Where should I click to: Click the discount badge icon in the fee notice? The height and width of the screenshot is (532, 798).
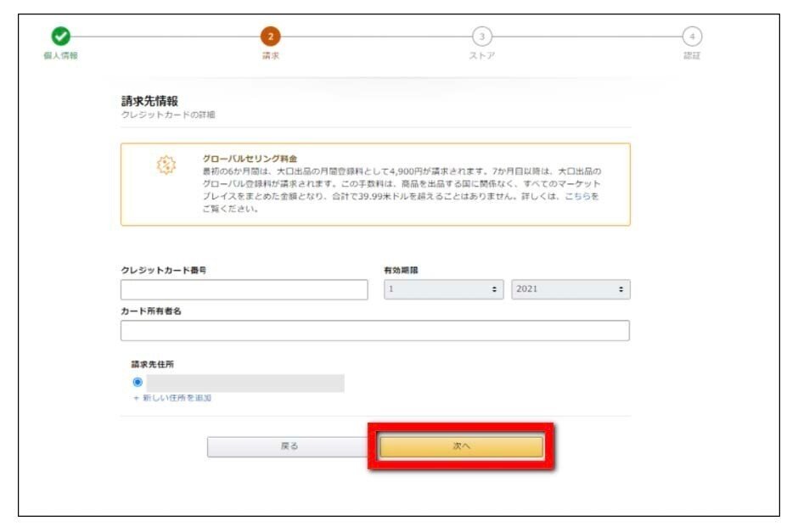pyautogui.click(x=166, y=165)
